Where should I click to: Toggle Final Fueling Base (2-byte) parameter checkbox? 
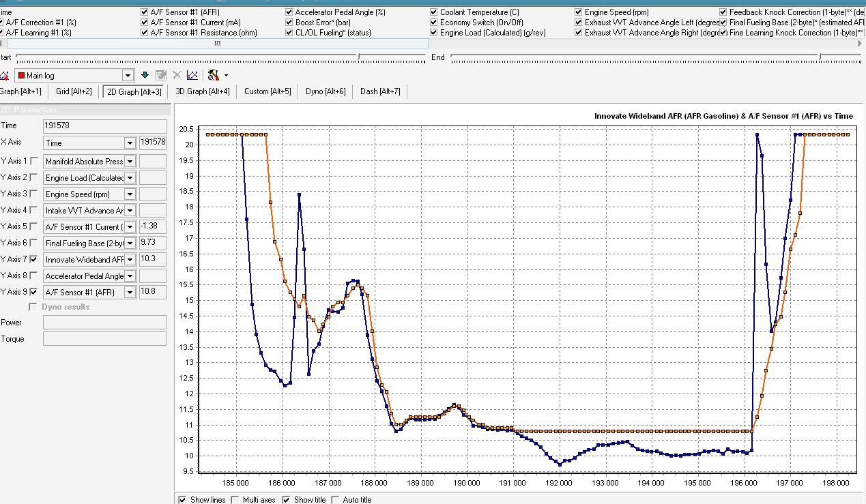723,23
